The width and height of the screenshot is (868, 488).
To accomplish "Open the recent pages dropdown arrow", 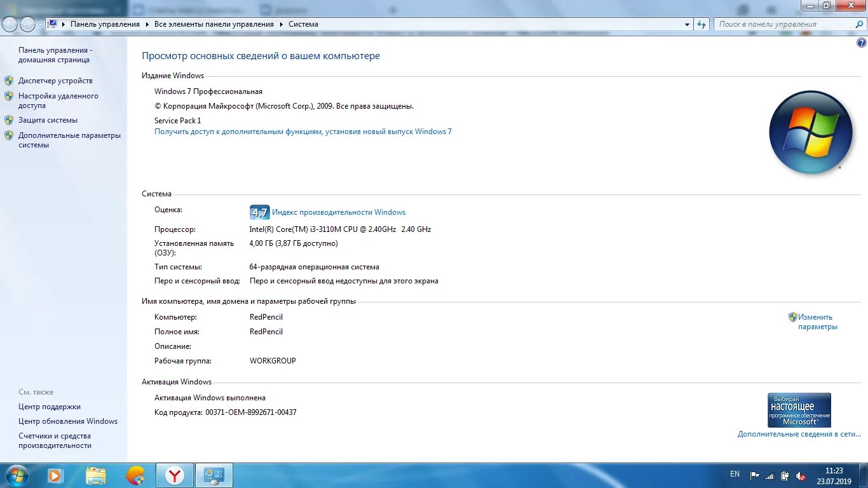I will 40,24.
